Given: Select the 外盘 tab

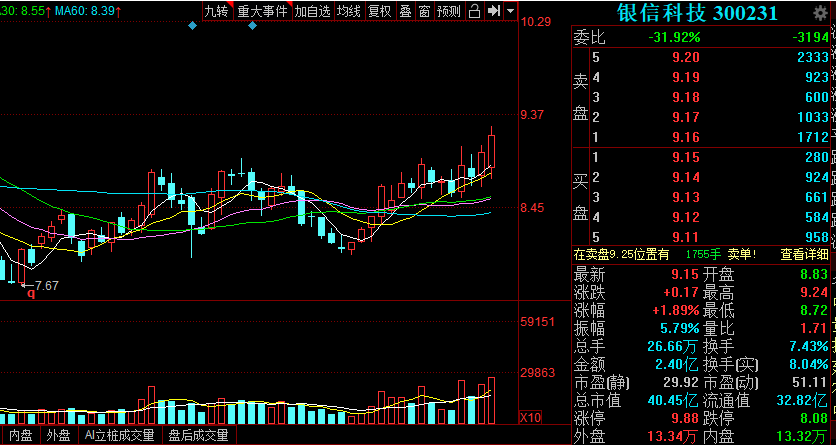Looking at the screenshot, I should coord(58,435).
